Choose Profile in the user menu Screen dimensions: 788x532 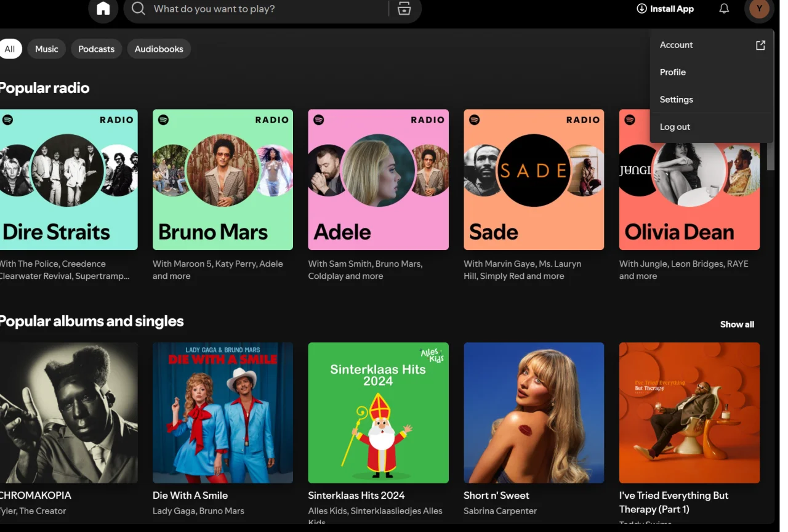(x=712, y=72)
